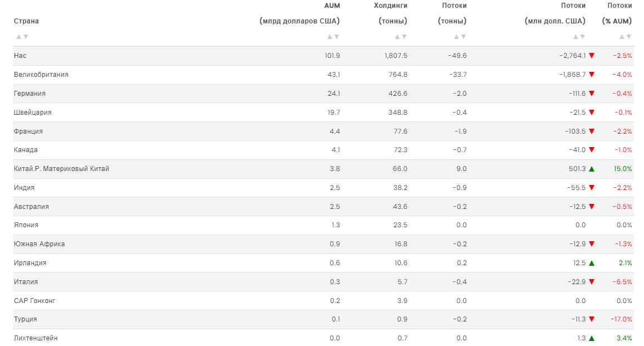The width and height of the screenshot is (644, 346).
Task: Click the Швейцария country cell
Action: click(32, 113)
